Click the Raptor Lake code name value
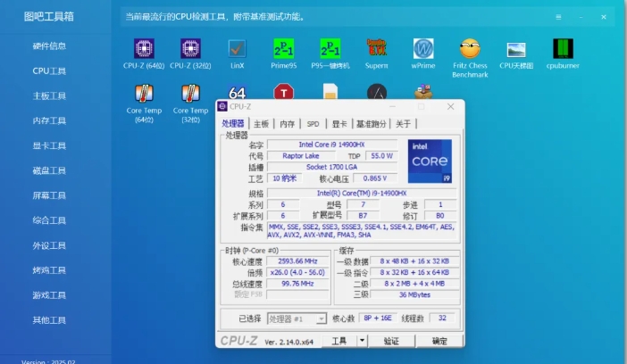This screenshot has width=627, height=364. click(301, 156)
